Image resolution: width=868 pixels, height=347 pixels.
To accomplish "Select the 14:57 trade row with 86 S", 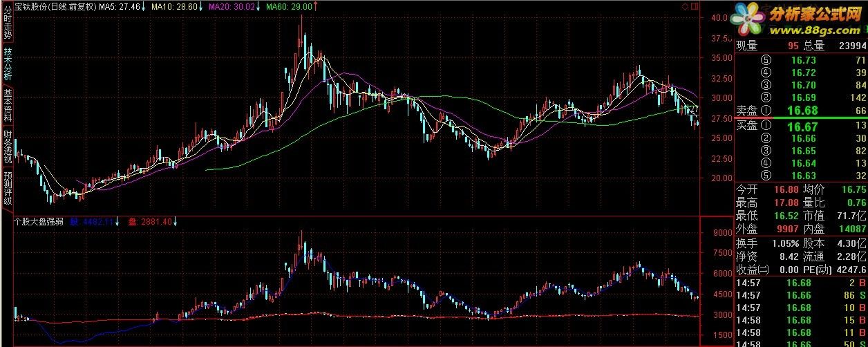I will click(x=801, y=294).
